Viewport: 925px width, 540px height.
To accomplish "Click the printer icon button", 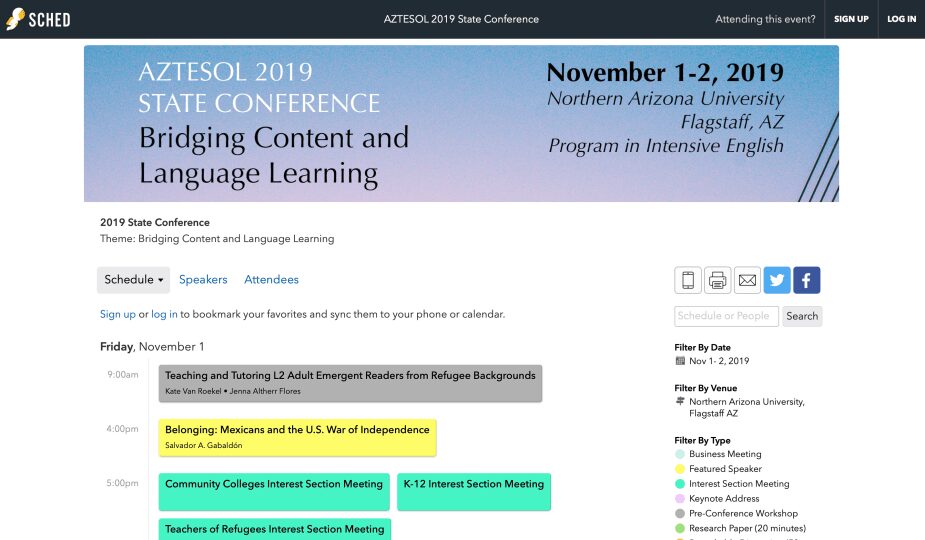I will point(717,280).
